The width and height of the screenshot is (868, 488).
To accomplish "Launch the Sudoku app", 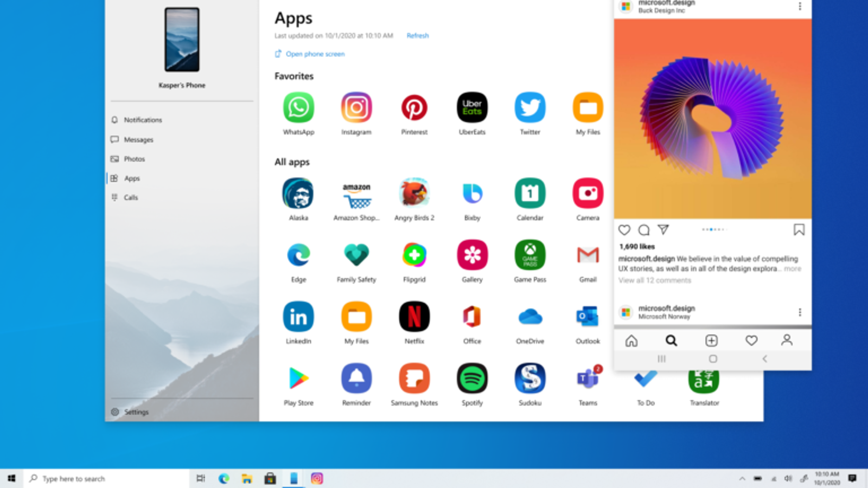I will (x=530, y=378).
